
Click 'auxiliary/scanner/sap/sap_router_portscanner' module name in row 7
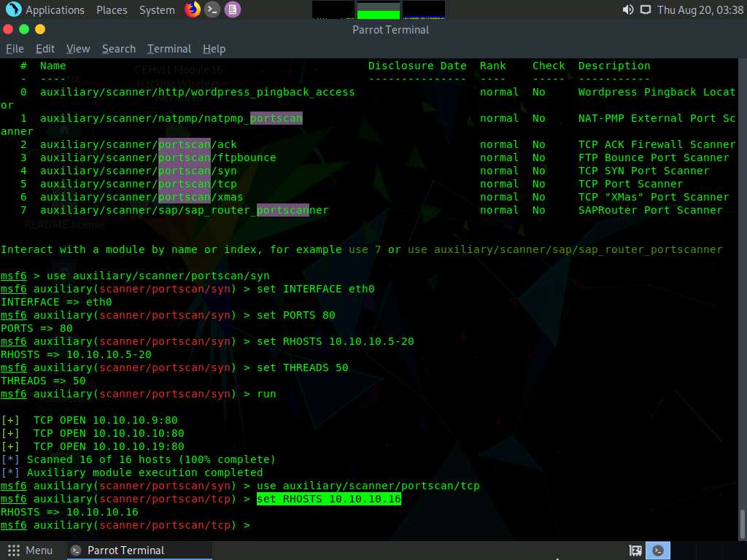pyautogui.click(x=185, y=210)
